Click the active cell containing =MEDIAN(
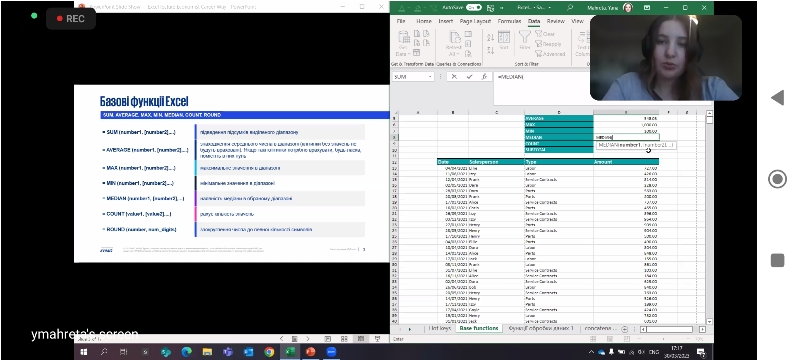Screen dimensions: 800x360 point(626,137)
